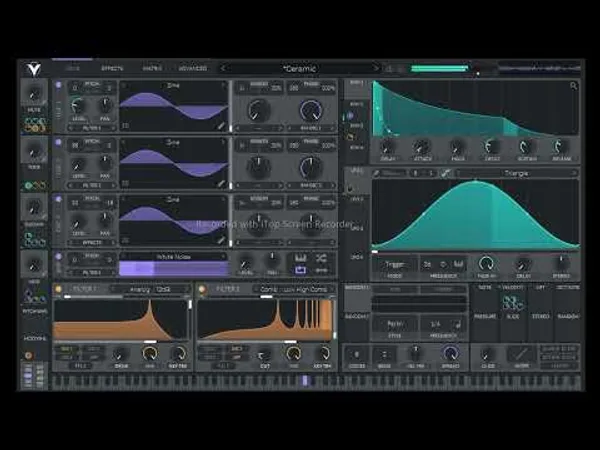Image resolution: width=600 pixels, height=450 pixels.
Task: Open the Ceramic preset browser
Action: 299,69
